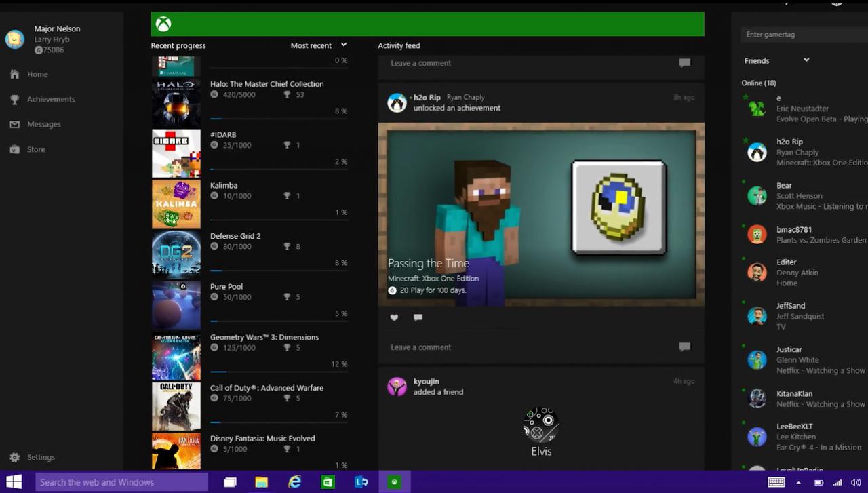The image size is (868, 493).
Task: Like the Passing the Time achievement post
Action: click(394, 317)
